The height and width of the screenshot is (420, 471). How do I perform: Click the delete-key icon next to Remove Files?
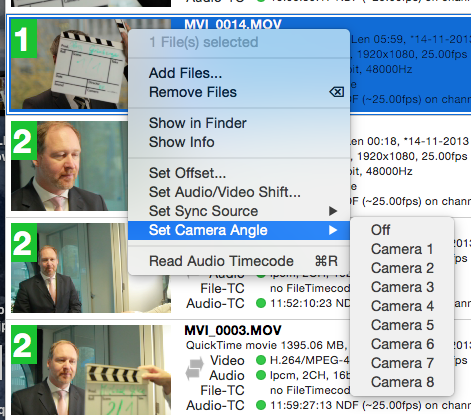pyautogui.click(x=337, y=92)
